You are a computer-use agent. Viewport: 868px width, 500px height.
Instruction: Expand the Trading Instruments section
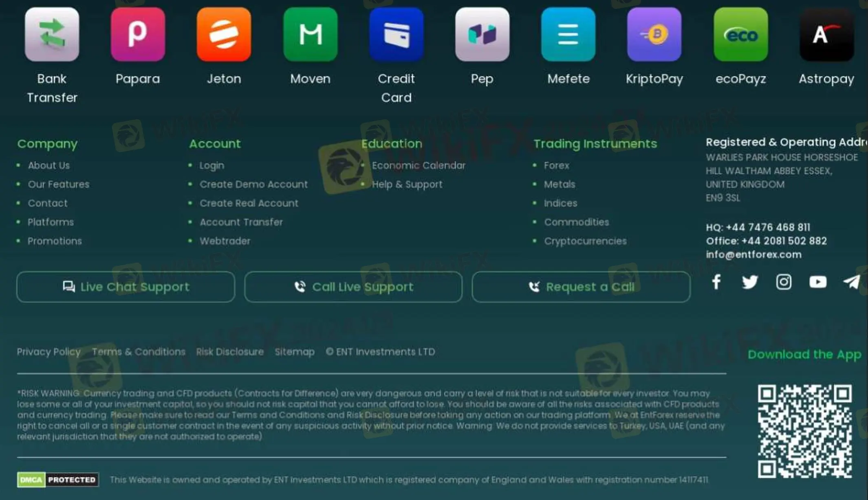[x=595, y=144]
